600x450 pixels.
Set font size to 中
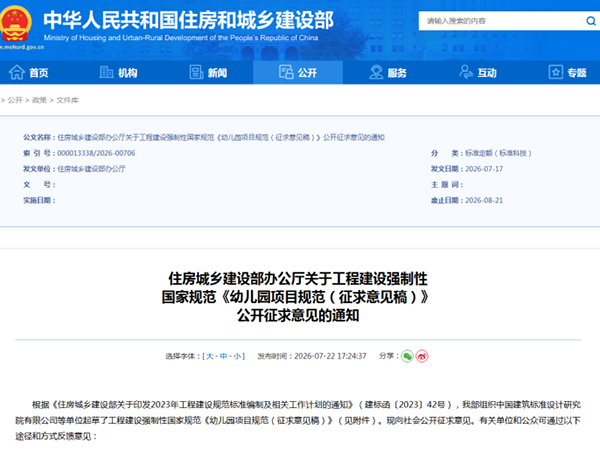coord(223,356)
